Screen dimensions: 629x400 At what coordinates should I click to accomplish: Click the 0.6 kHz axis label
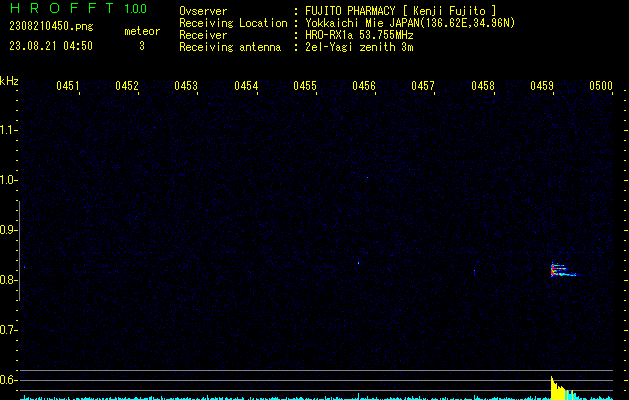click(x=8, y=380)
